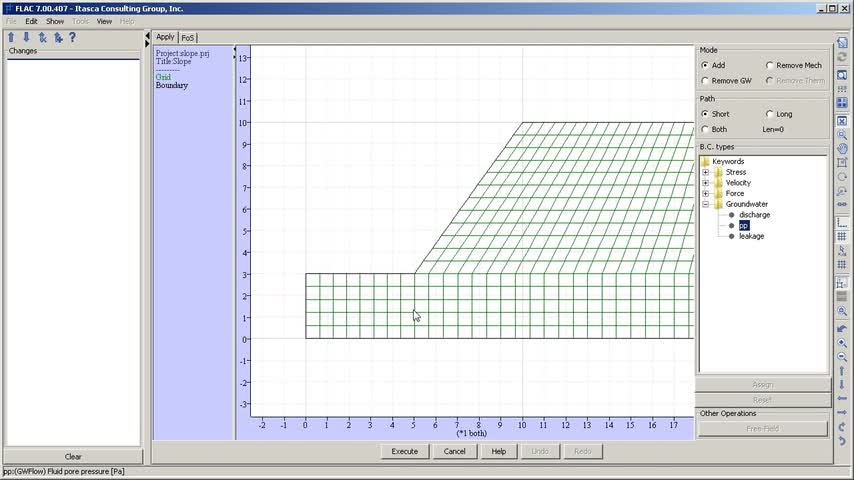Click the zoom-out magnifier with minus icon

pos(842,357)
